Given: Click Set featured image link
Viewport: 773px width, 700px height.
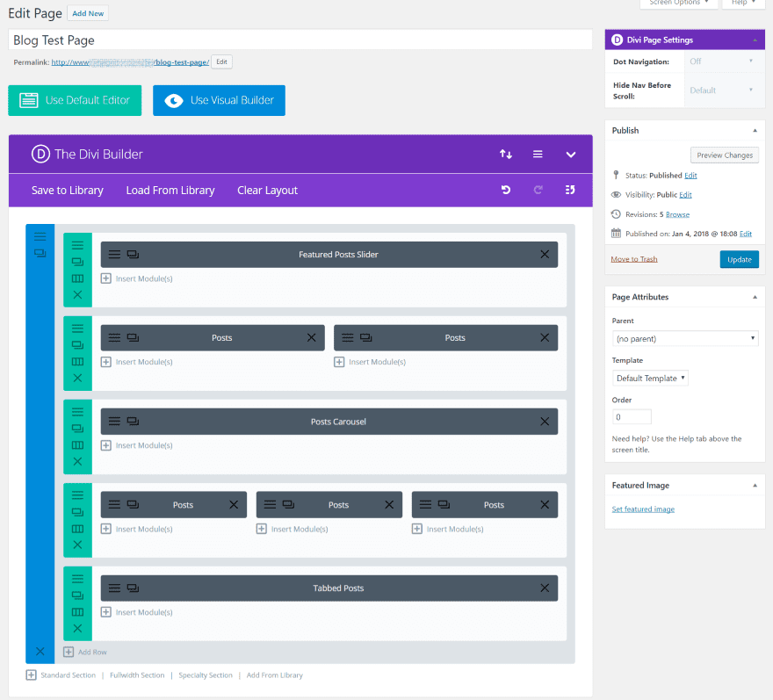Looking at the screenshot, I should (643, 509).
